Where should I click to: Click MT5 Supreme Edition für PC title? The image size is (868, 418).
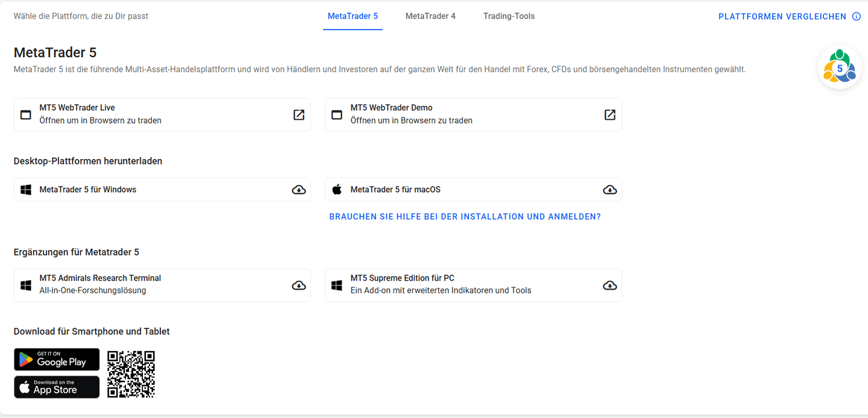pyautogui.click(x=403, y=278)
